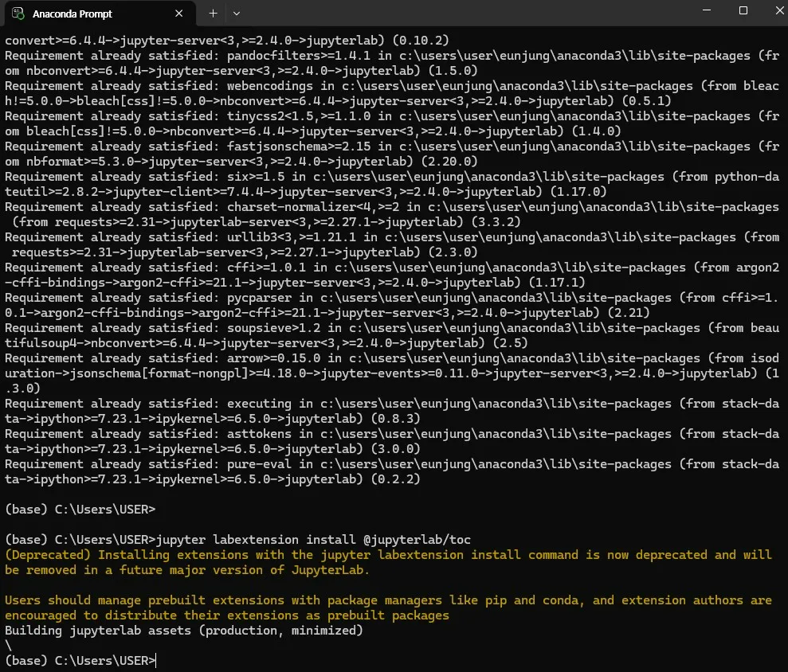The width and height of the screenshot is (788, 672).
Task: Click 'soupsieve>1.2' requirement text
Action: click(273, 328)
